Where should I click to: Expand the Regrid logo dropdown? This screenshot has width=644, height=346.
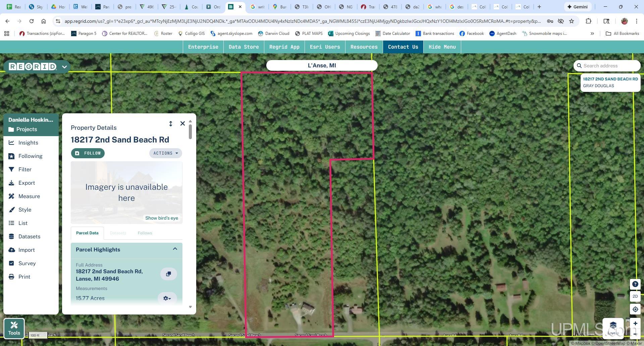point(64,67)
